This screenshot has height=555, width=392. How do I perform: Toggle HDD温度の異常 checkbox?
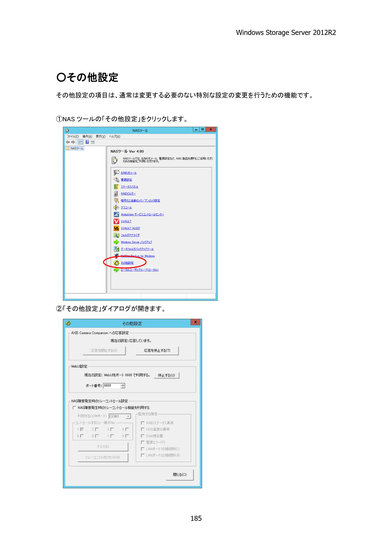click(x=143, y=429)
